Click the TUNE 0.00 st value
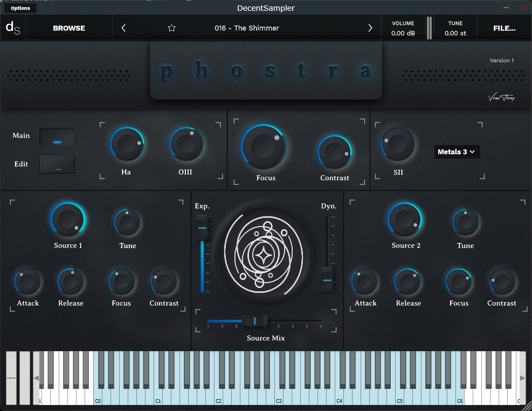 (455, 33)
